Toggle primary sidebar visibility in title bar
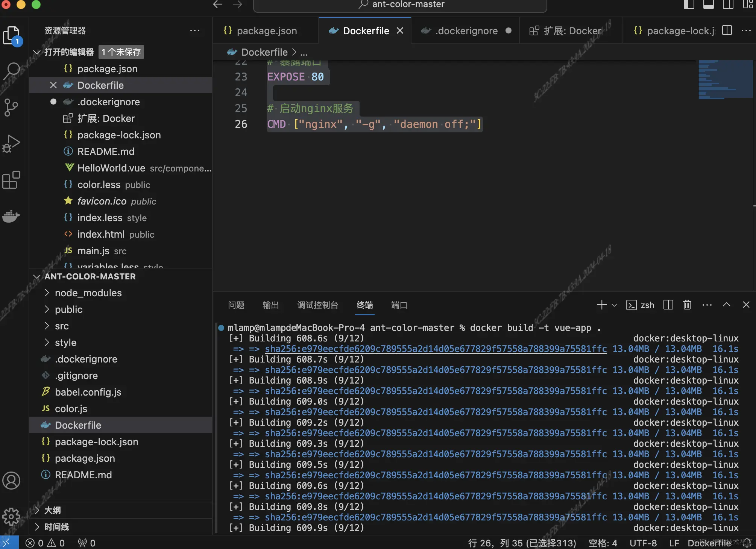The height and width of the screenshot is (549, 756). [x=689, y=5]
